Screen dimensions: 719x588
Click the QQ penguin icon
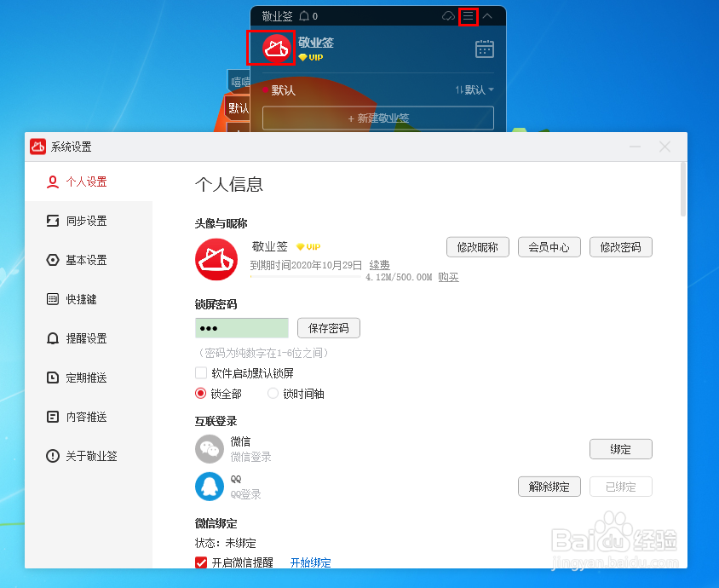(210, 487)
